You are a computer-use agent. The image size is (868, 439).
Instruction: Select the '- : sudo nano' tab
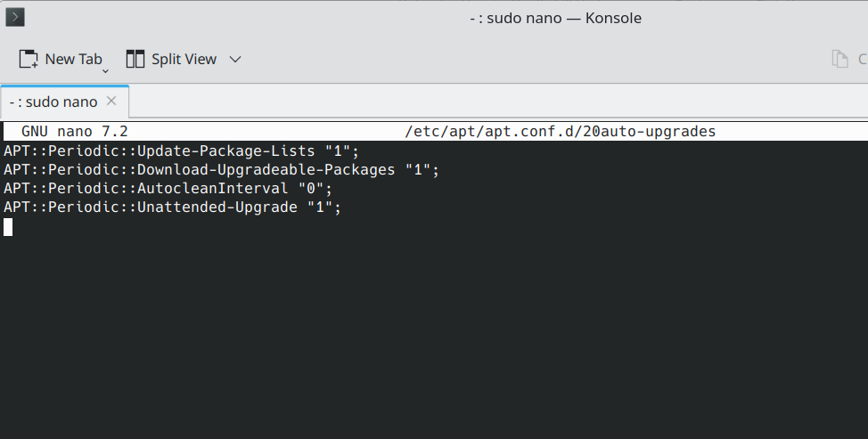53,102
